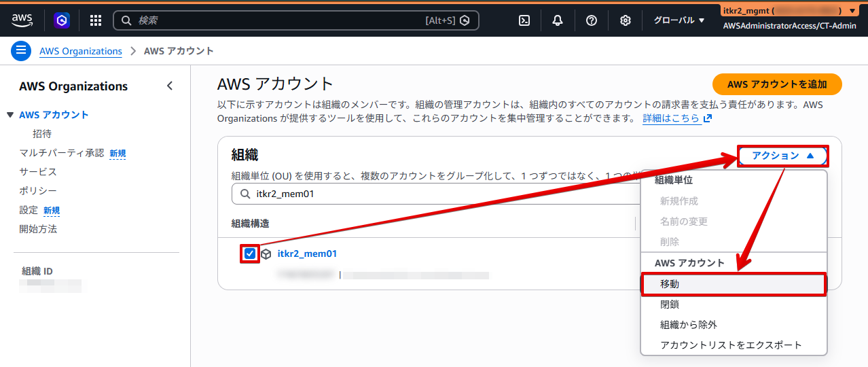Select 移動 from the action menu
The height and width of the screenshot is (367, 868).
pos(734,283)
